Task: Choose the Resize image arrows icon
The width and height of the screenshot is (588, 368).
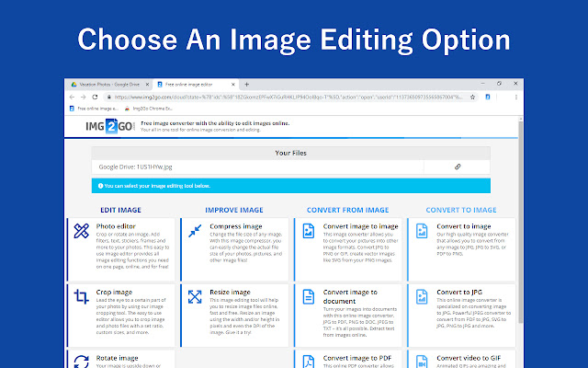Action: pyautogui.click(x=195, y=296)
